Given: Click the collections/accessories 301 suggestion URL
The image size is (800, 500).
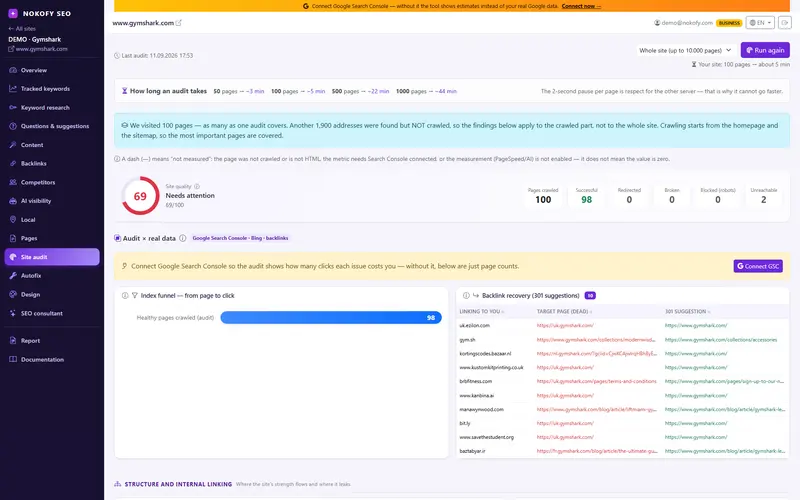Looking at the screenshot, I should click(x=720, y=340).
